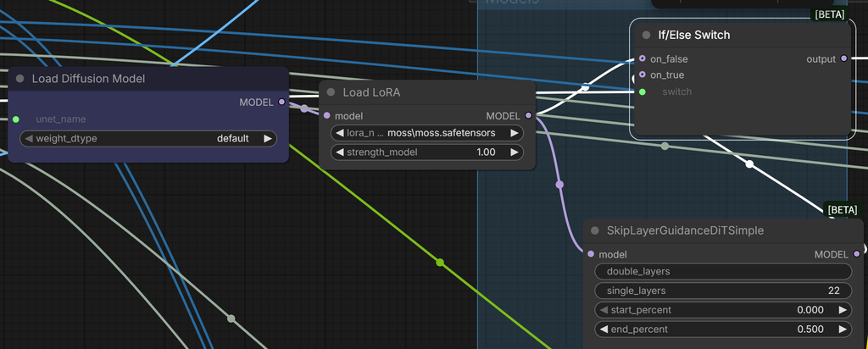Click the start_percent 0.000 value field
The height and width of the screenshot is (349, 868).
(x=723, y=310)
